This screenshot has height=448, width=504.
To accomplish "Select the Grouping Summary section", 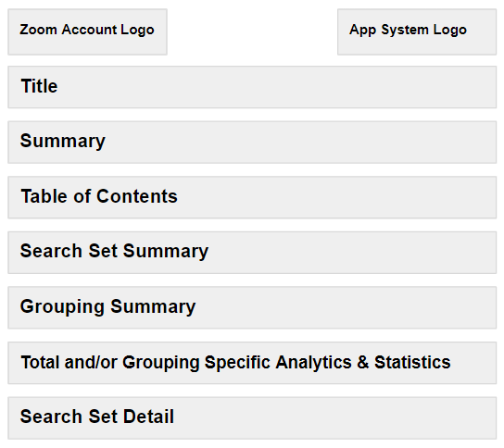I will point(252,307).
